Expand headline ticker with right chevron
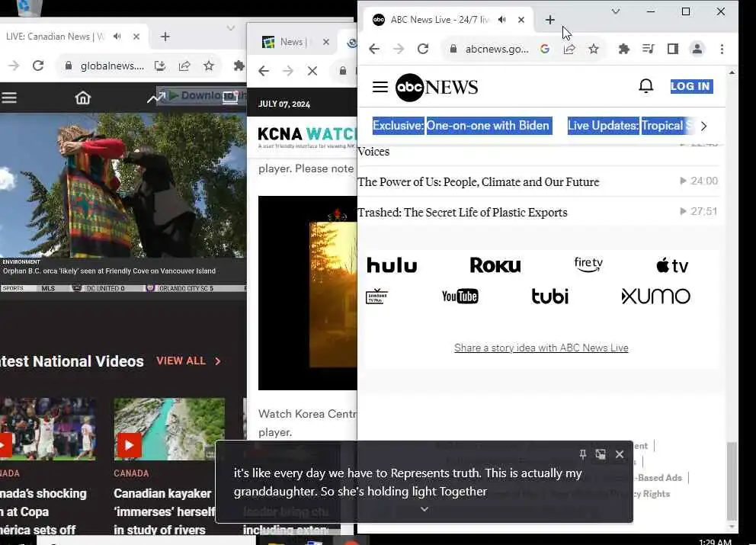The height and width of the screenshot is (545, 756). [703, 127]
